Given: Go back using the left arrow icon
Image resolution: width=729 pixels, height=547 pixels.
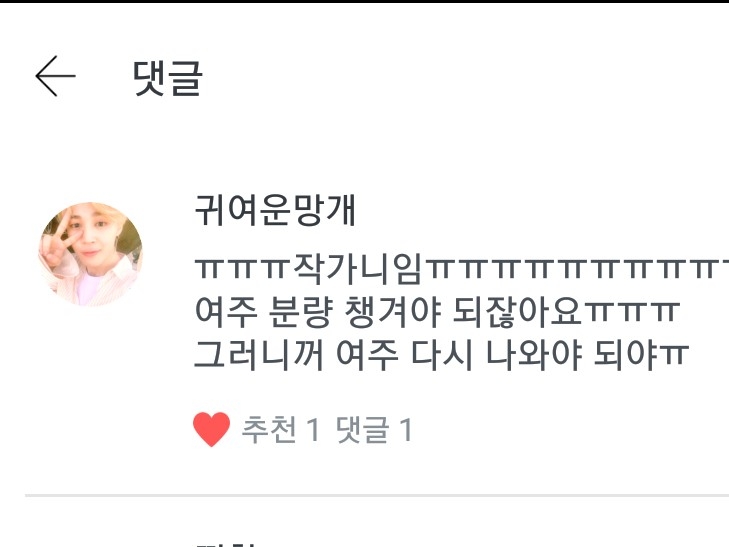Looking at the screenshot, I should click(x=55, y=76).
